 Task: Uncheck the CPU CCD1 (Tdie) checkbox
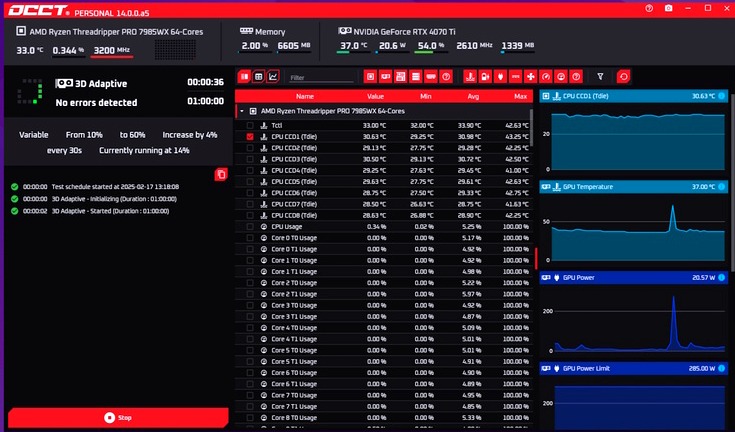click(250, 136)
